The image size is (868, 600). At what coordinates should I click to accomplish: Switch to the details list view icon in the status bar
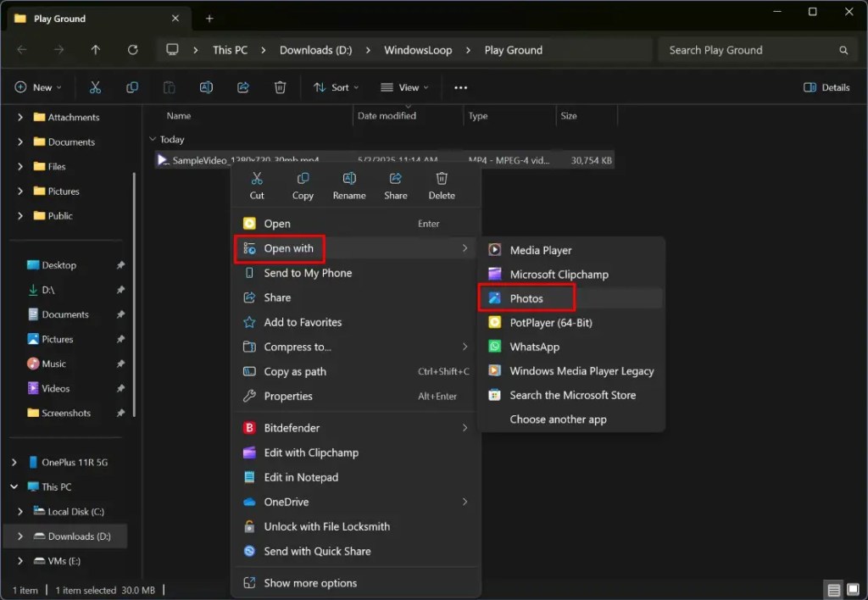(834, 590)
